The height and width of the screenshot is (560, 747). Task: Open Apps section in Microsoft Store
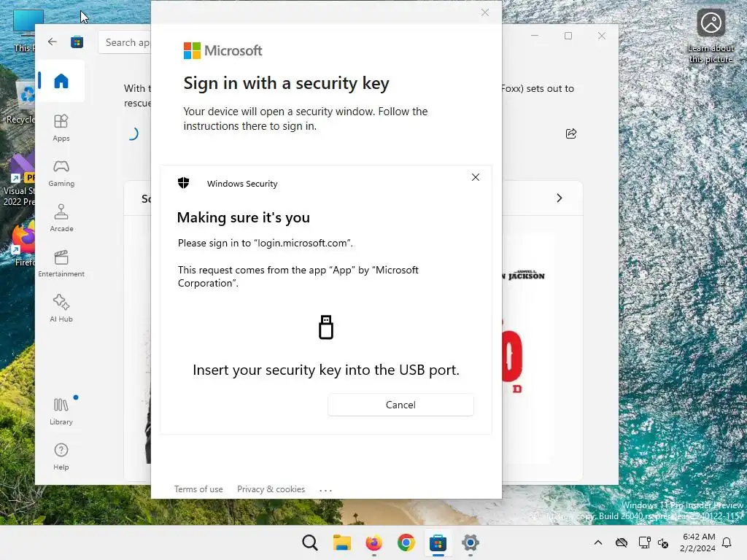pos(61,128)
